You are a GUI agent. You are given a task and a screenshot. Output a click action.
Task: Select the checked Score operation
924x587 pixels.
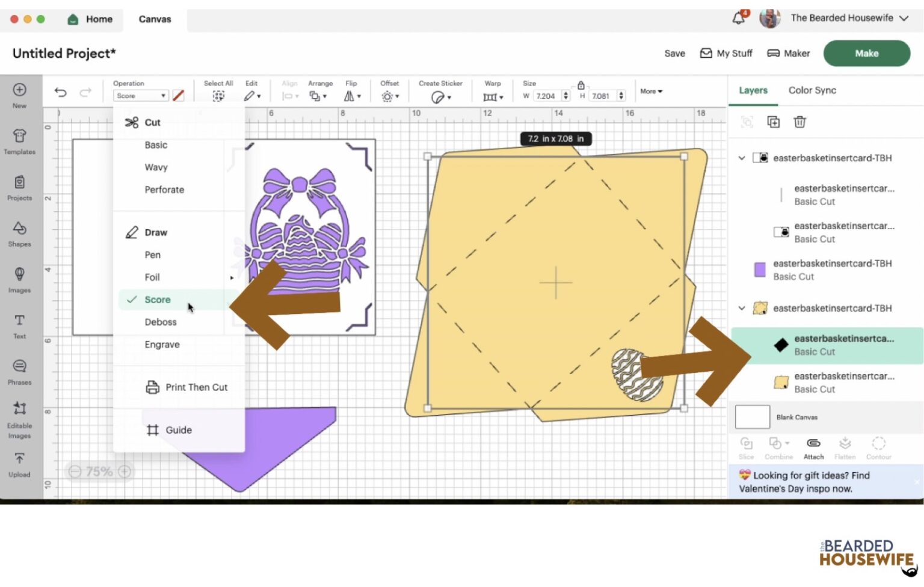pyautogui.click(x=158, y=300)
